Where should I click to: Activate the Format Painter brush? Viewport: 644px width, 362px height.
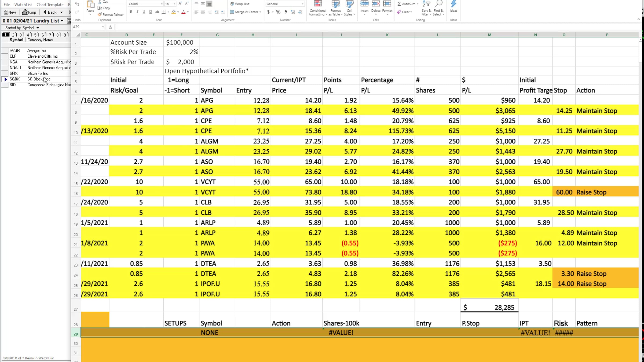[x=100, y=14]
